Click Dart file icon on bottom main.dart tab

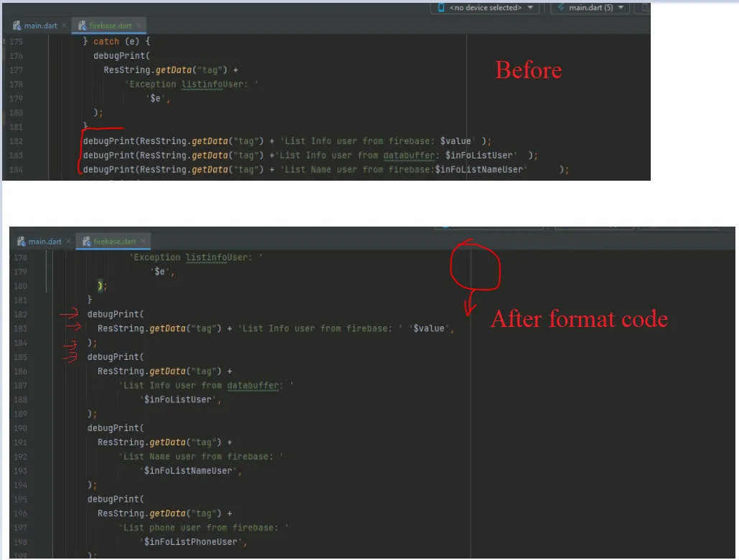tap(22, 242)
